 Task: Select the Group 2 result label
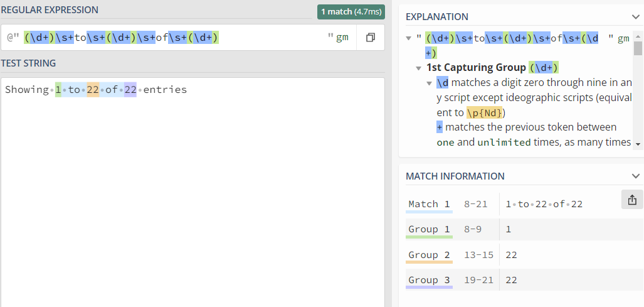pos(429,255)
